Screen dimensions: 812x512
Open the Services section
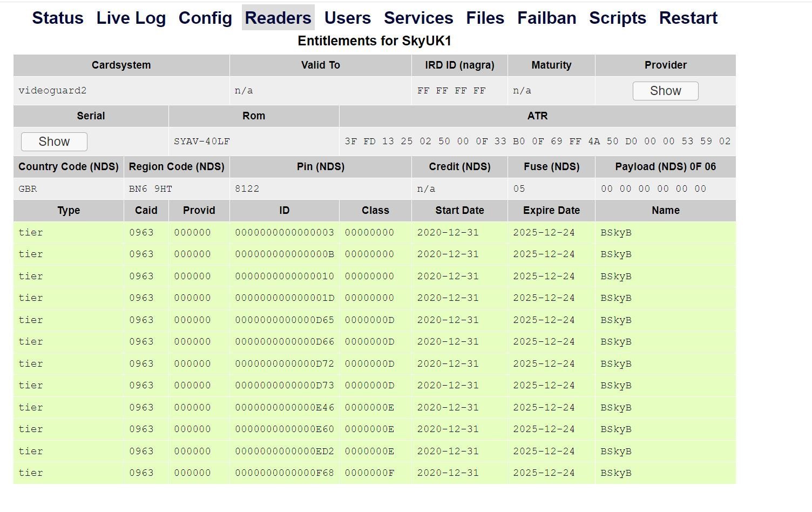click(x=418, y=18)
